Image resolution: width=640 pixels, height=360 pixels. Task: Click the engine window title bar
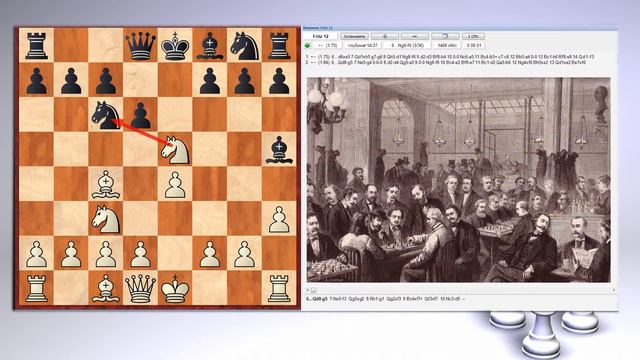460,28
